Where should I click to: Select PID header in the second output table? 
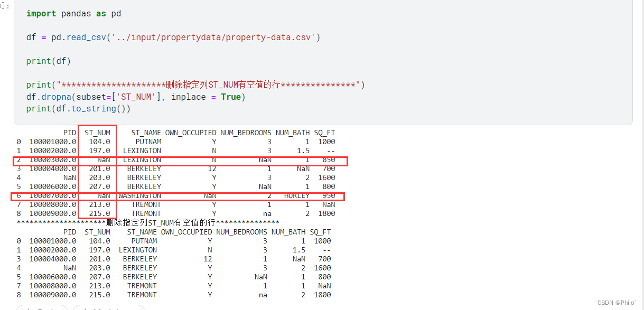point(70,232)
